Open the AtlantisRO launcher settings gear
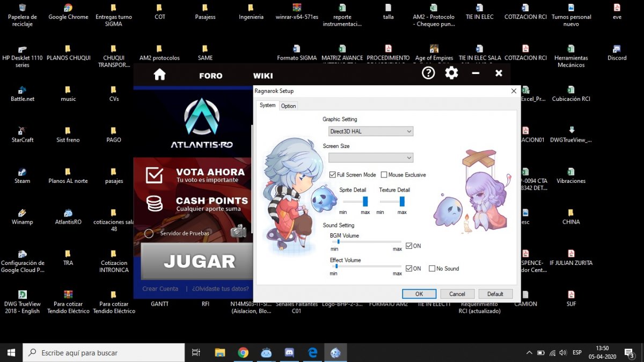Screen dimensions: 644x362 coord(452,73)
